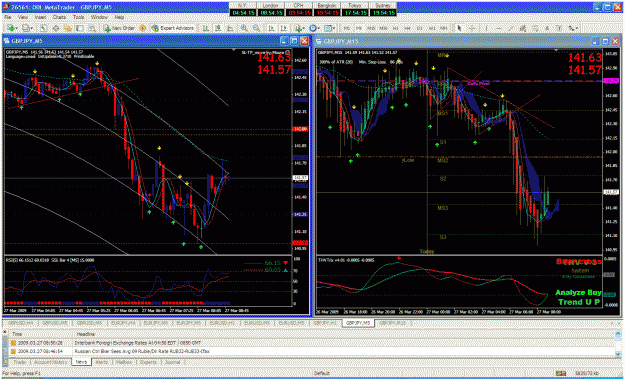This screenshot has width=625, height=379.
Task: Open the Account History tab
Action: (x=50, y=362)
